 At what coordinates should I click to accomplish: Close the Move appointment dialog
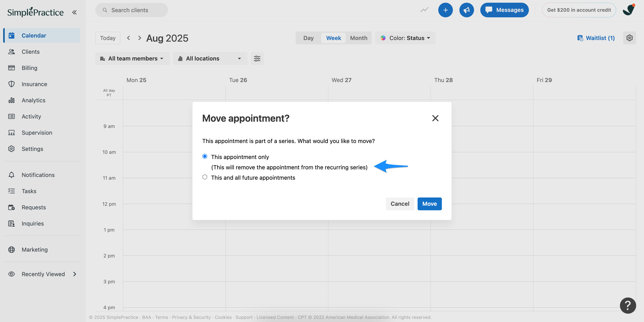tap(435, 118)
